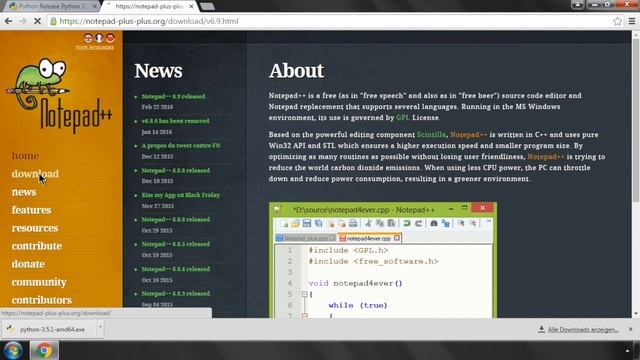This screenshot has width=640, height=360.
Task: Click the Scintilla link
Action: tap(431, 135)
